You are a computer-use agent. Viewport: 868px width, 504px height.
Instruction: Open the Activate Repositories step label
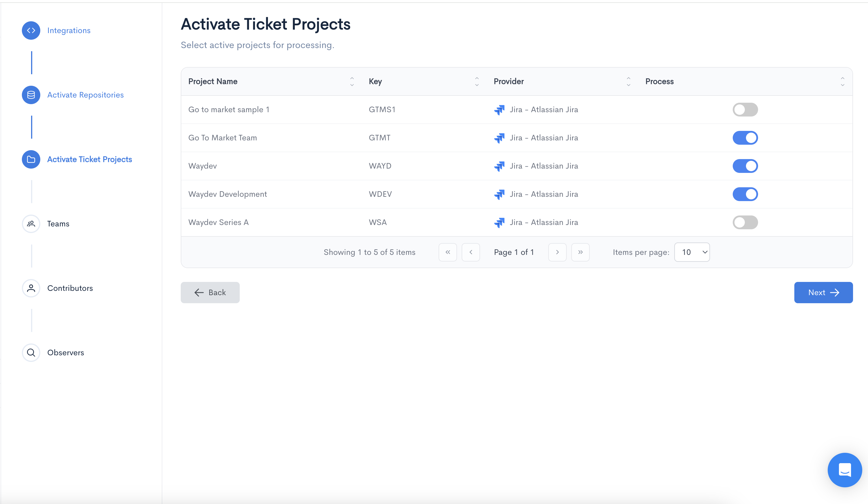[x=85, y=95]
